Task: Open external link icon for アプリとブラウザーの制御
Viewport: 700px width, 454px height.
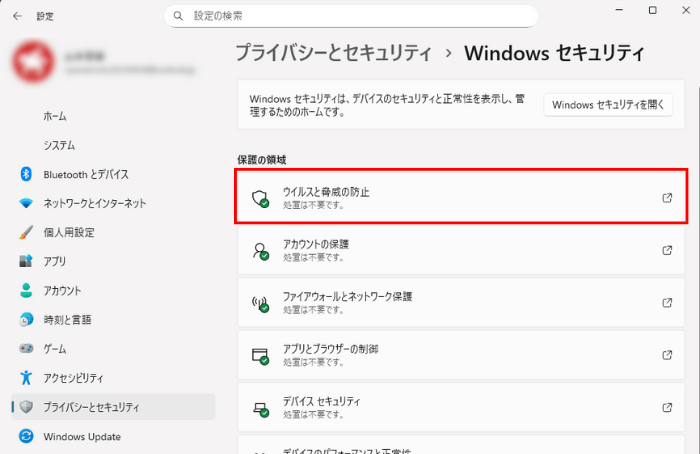Action: (x=667, y=355)
